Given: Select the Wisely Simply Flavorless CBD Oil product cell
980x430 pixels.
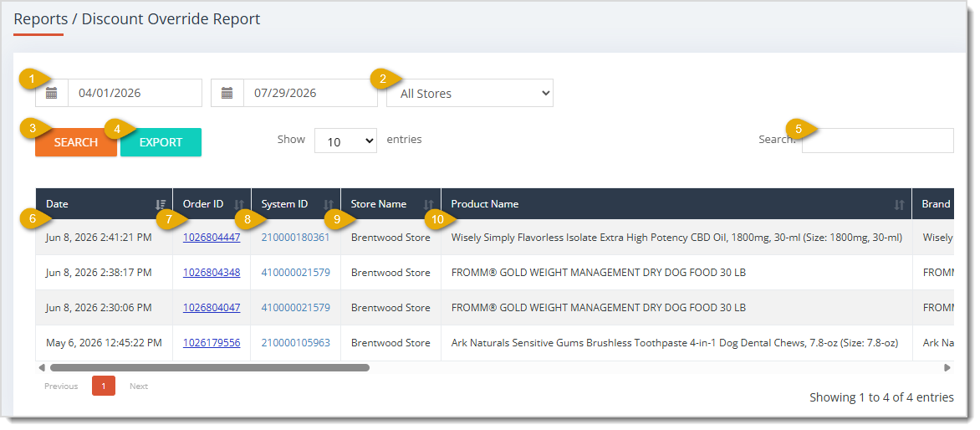Looking at the screenshot, I should [676, 238].
